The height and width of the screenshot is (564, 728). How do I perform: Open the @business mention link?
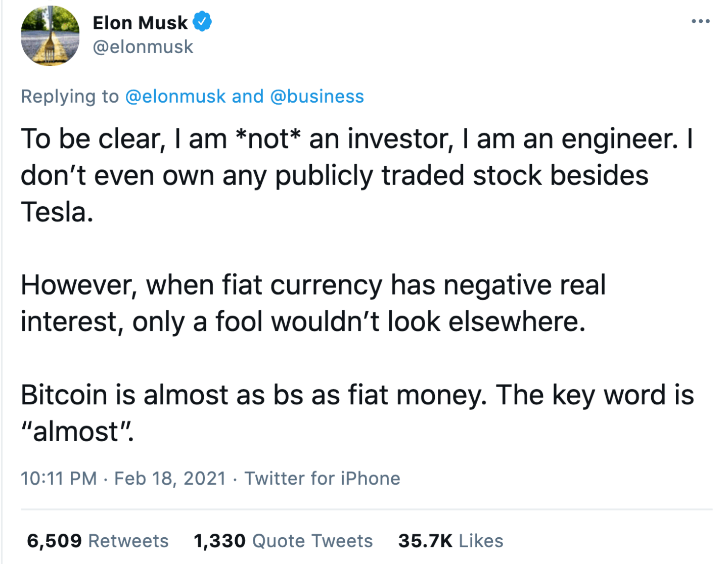(317, 96)
